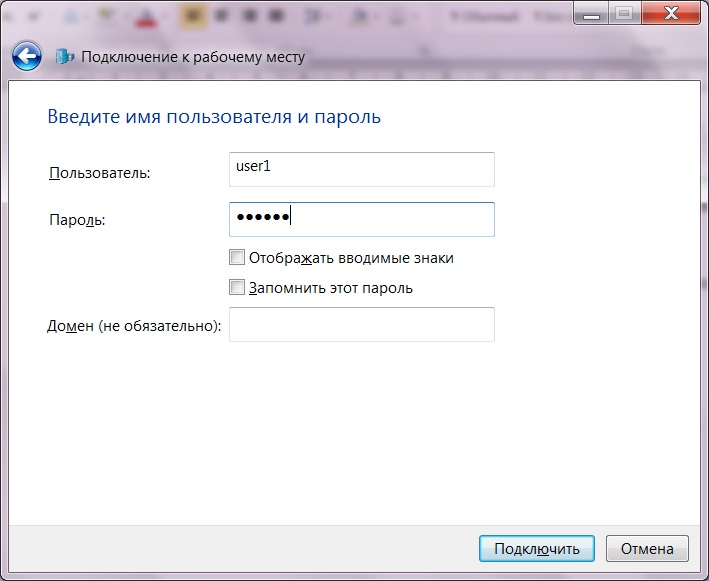
Task: Click the window title Подключение к рабочему месту
Action: (x=192, y=57)
